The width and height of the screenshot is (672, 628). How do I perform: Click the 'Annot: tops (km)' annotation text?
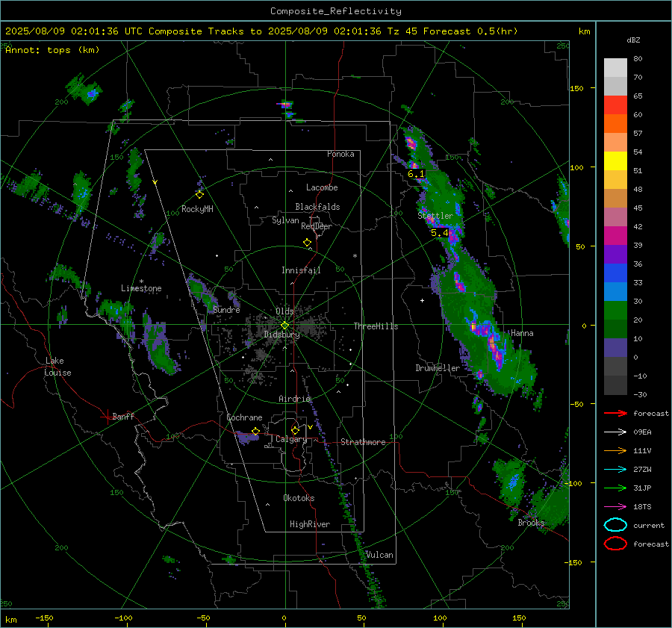coord(52,50)
